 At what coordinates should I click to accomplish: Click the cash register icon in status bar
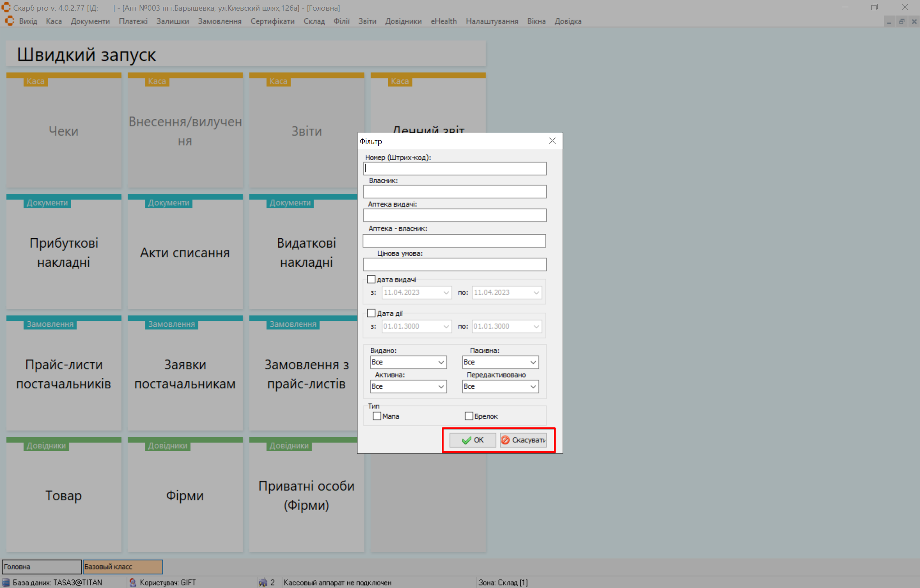coord(263,582)
